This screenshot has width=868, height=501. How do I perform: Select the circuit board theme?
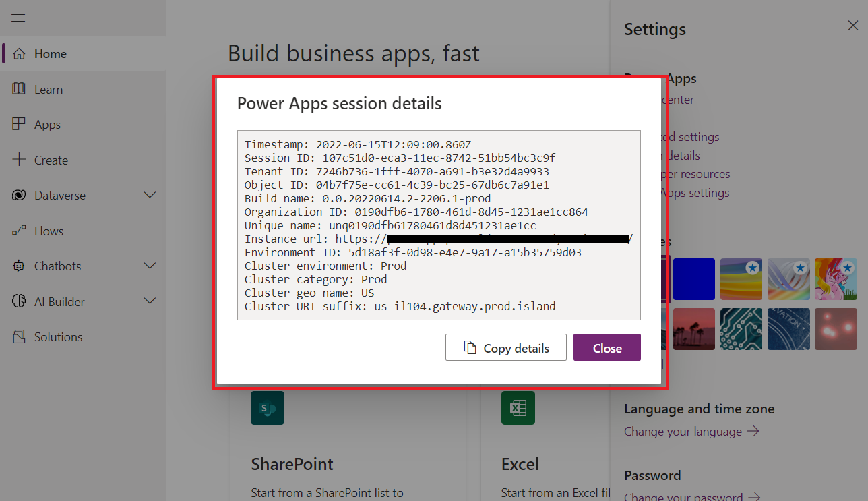point(741,329)
